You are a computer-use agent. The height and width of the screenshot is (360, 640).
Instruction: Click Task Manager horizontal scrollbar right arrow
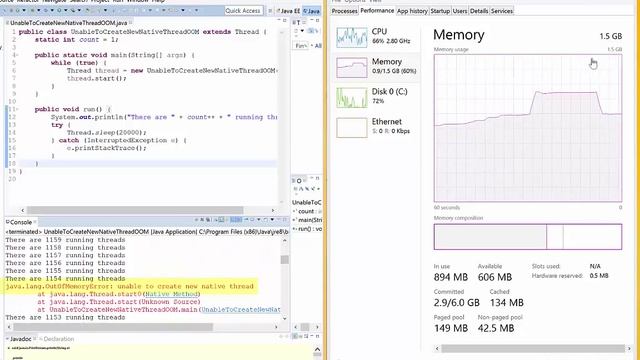coord(629,349)
